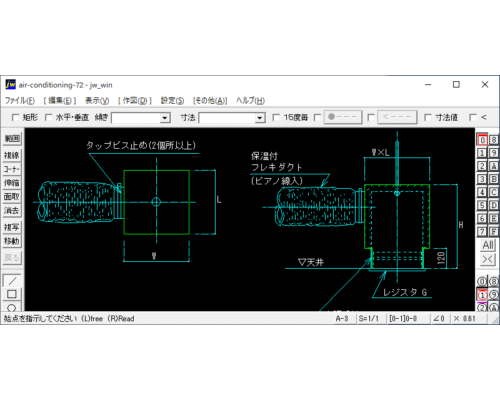Screen dimensions: 500x400
Task: Activate layer 5 button
Action: (482, 205)
